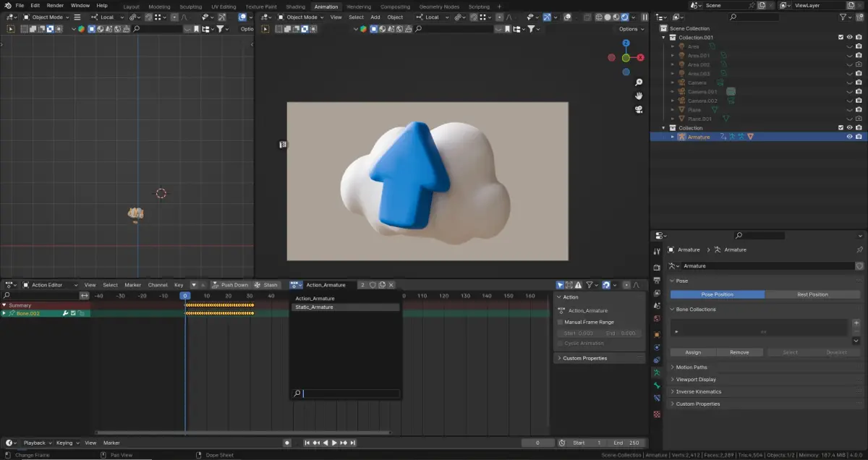Open the Geometry Nodes workspace tab

[439, 7]
